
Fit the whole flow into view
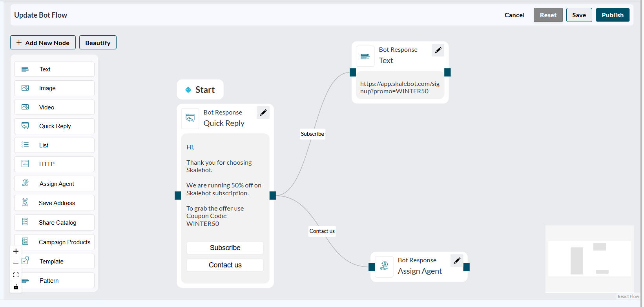[16, 275]
